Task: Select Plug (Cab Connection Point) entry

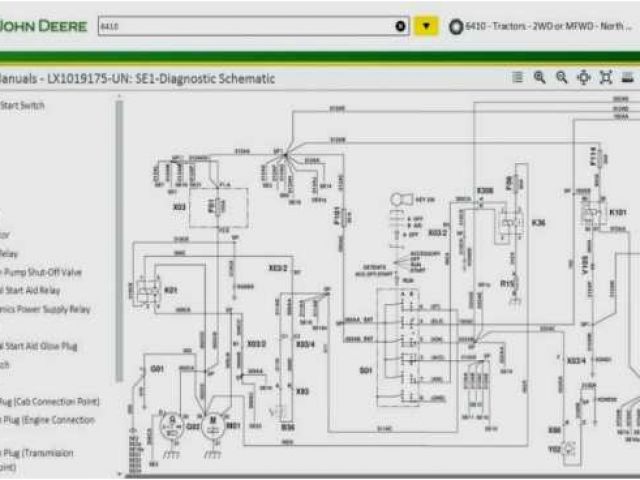Action: [49, 402]
